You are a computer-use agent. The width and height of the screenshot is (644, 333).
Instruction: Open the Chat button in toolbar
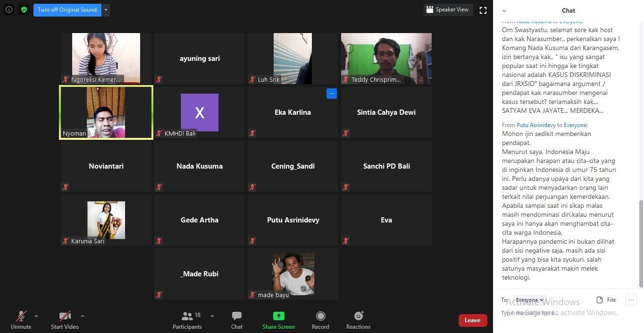[237, 320]
